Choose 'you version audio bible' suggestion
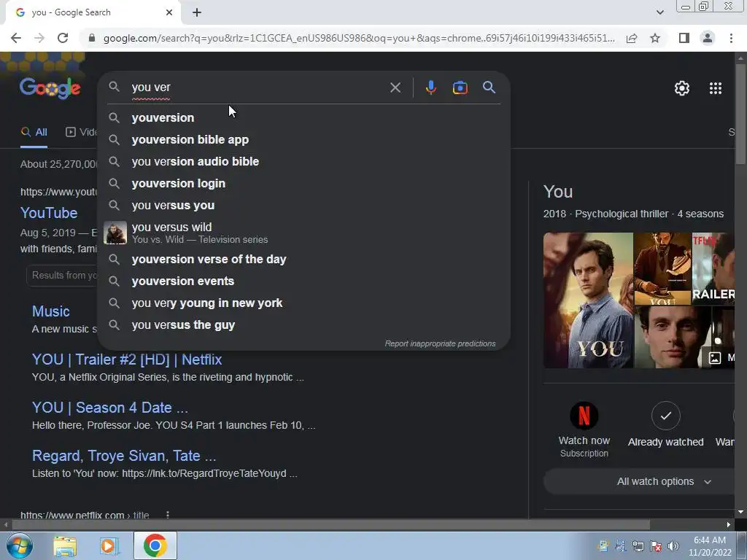The height and width of the screenshot is (560, 747). (303, 161)
